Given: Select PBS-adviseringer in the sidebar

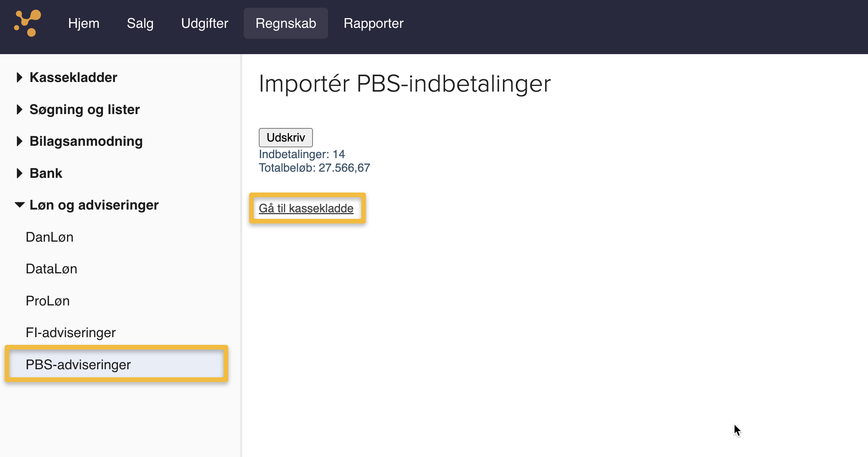Looking at the screenshot, I should coord(79,364).
